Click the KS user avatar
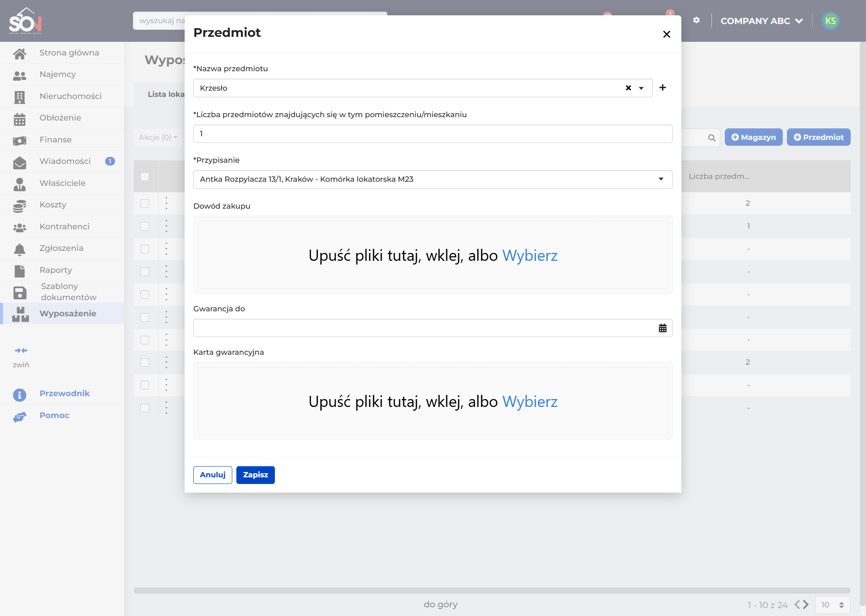This screenshot has width=866, height=616. (830, 21)
